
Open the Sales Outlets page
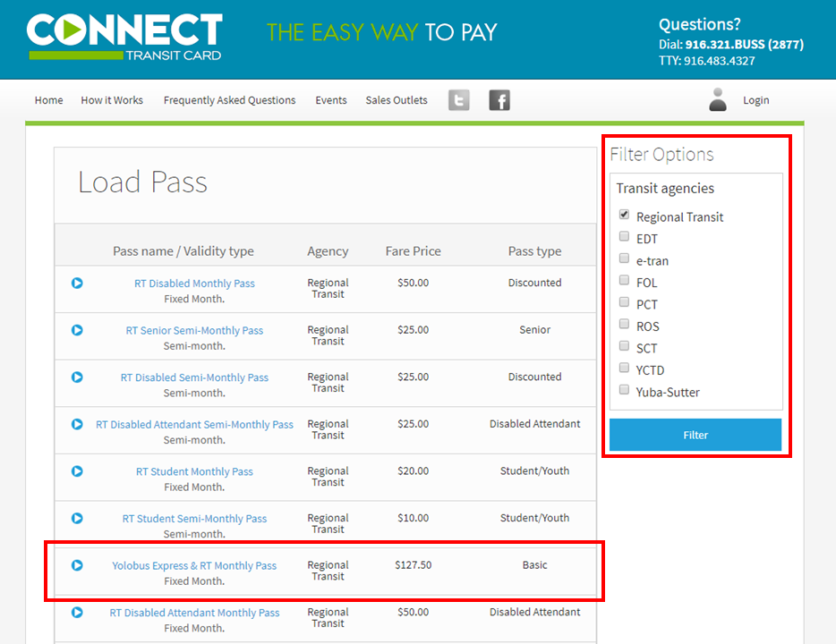tap(397, 100)
